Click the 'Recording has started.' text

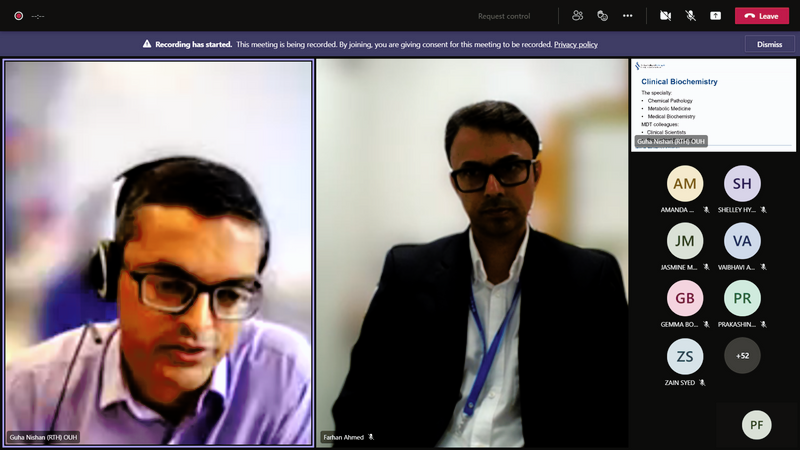click(x=193, y=44)
